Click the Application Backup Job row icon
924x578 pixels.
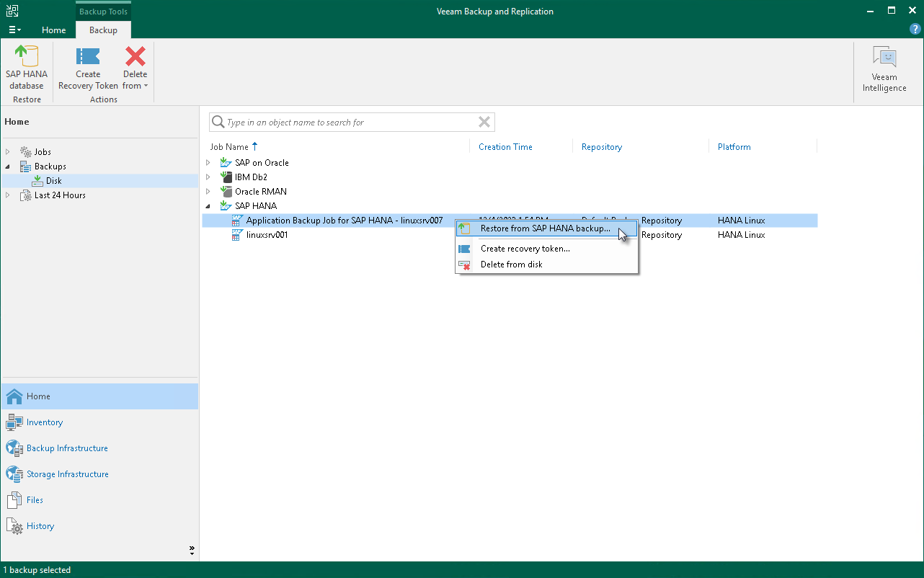click(x=237, y=221)
